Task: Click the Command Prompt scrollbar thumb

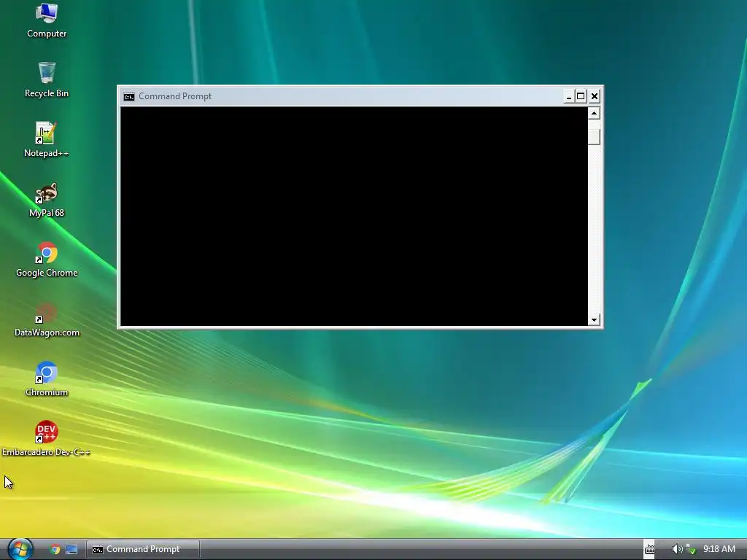Action: coord(594,136)
